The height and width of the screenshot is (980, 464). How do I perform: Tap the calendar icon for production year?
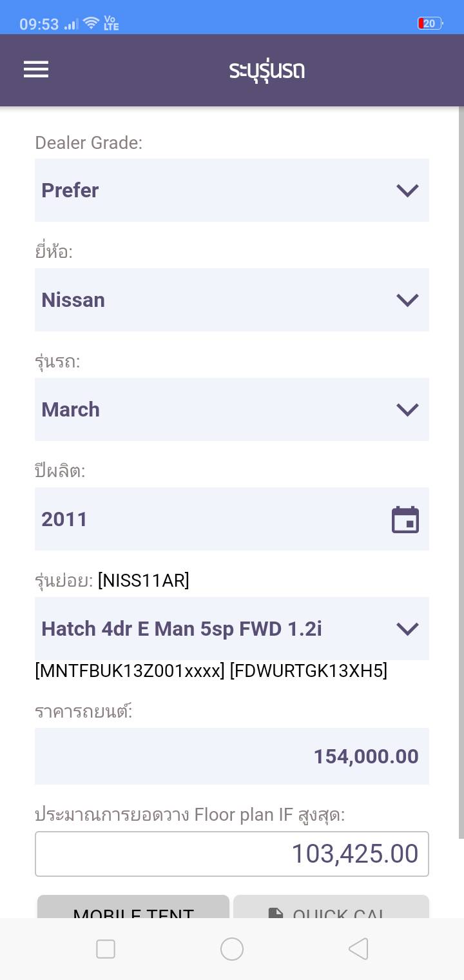405,520
